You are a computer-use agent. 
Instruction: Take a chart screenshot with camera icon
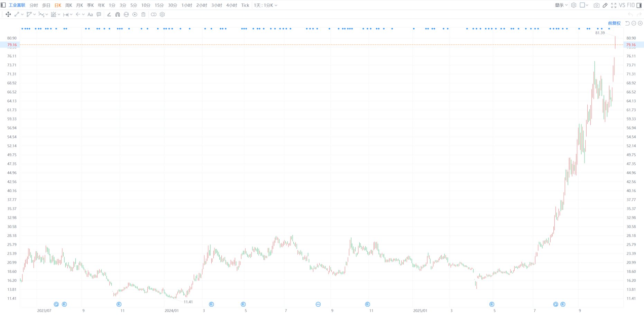click(596, 5)
